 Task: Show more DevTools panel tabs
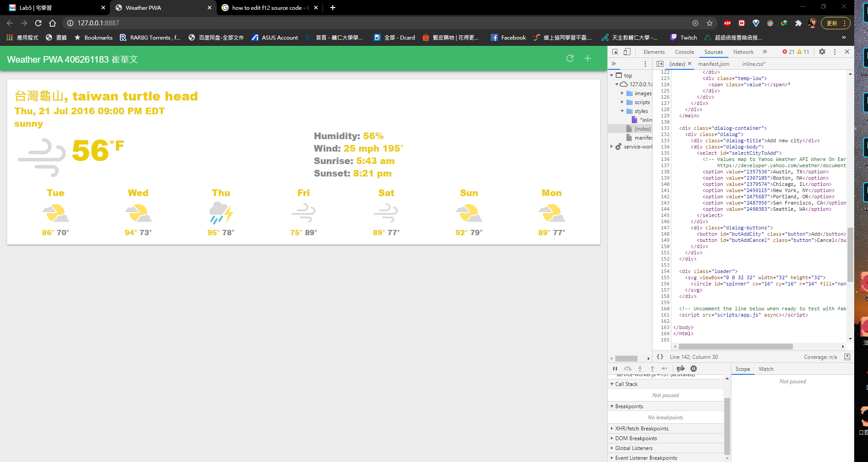[x=765, y=52]
